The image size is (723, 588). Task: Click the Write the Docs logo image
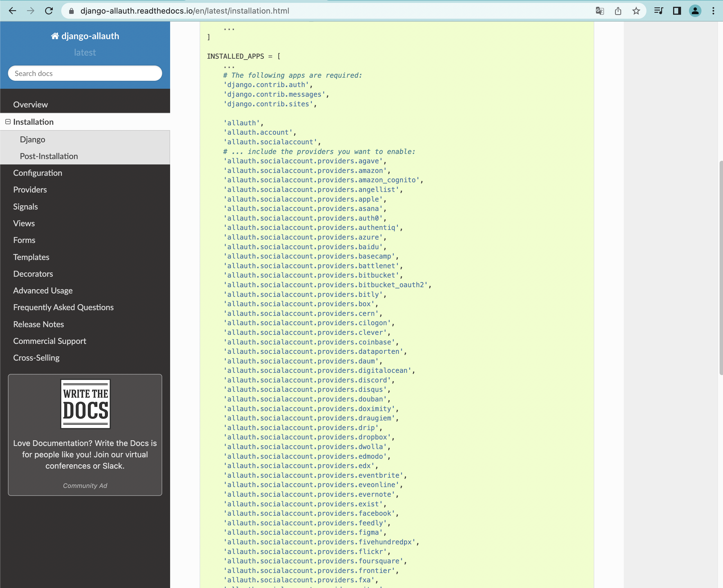coord(85,404)
